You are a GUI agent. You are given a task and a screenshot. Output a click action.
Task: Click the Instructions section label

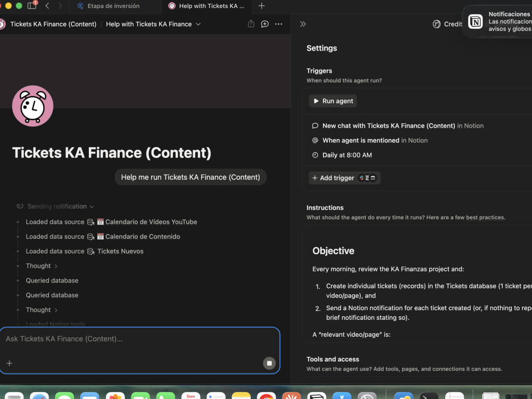click(x=325, y=207)
